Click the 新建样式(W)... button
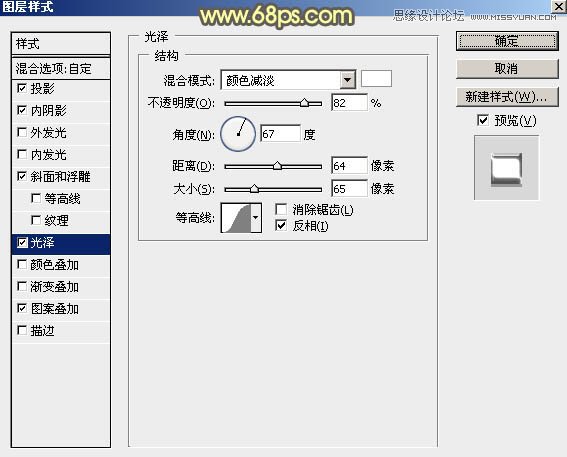The width and height of the screenshot is (567, 457). (x=507, y=97)
